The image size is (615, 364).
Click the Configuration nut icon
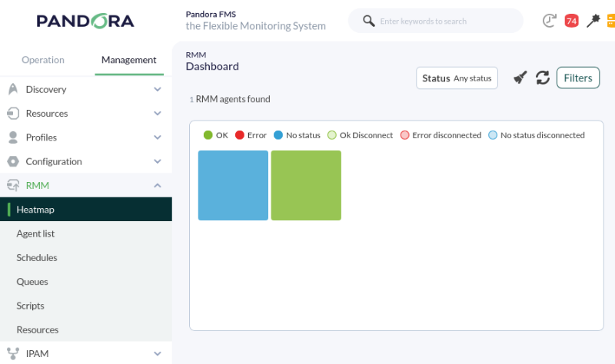click(x=13, y=161)
